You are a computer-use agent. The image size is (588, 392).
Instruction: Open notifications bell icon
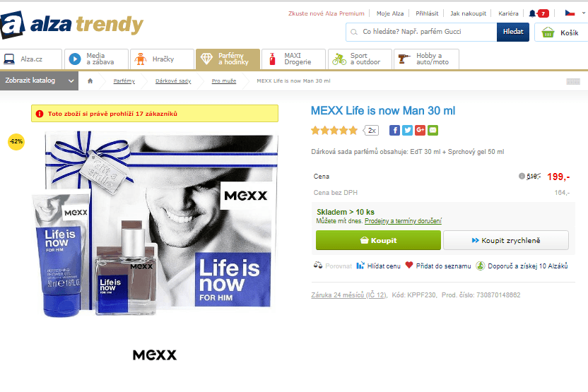tap(532, 13)
